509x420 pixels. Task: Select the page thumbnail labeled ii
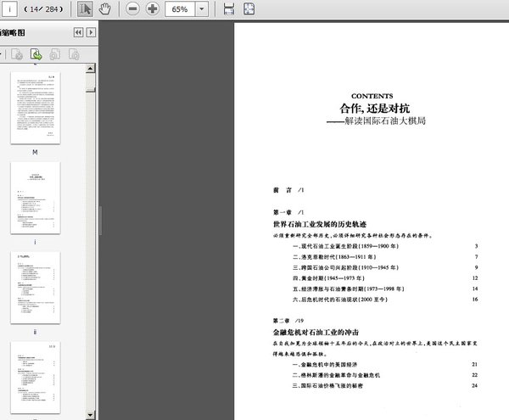point(35,287)
